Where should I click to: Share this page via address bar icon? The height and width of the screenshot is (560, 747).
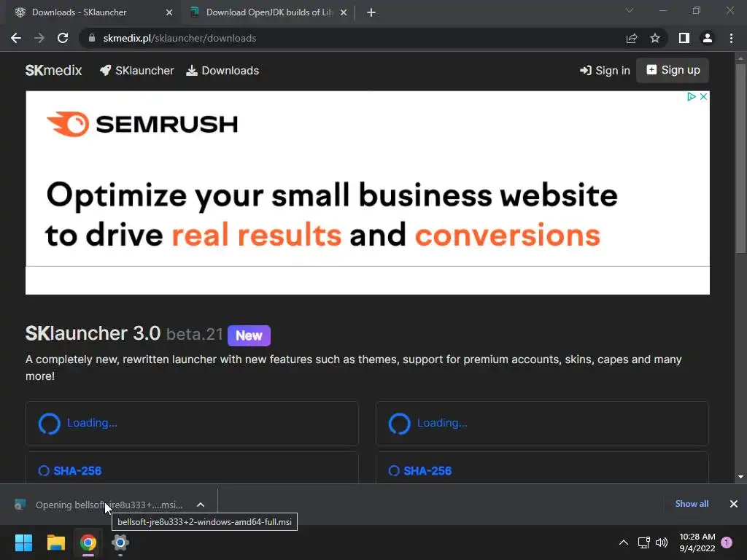[x=632, y=38]
